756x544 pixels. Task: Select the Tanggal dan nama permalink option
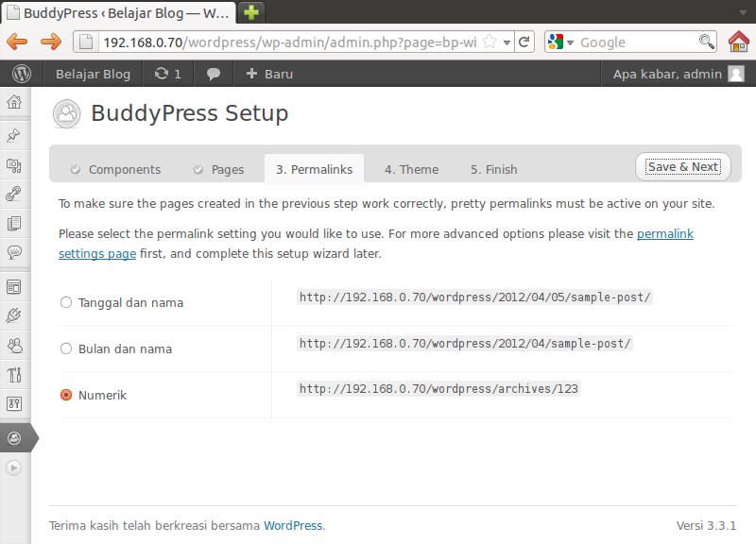pyautogui.click(x=66, y=302)
